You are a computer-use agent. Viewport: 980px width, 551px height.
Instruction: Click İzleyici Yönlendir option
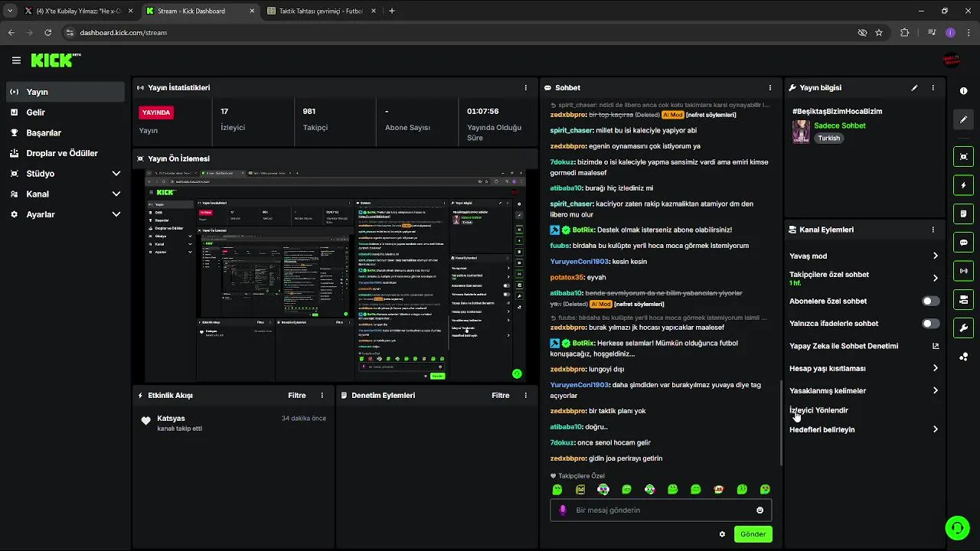[x=819, y=410]
